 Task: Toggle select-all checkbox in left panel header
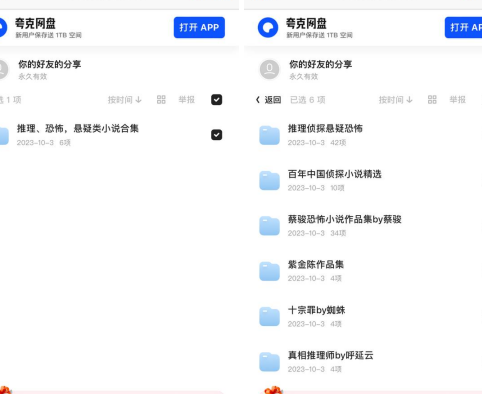[217, 100]
